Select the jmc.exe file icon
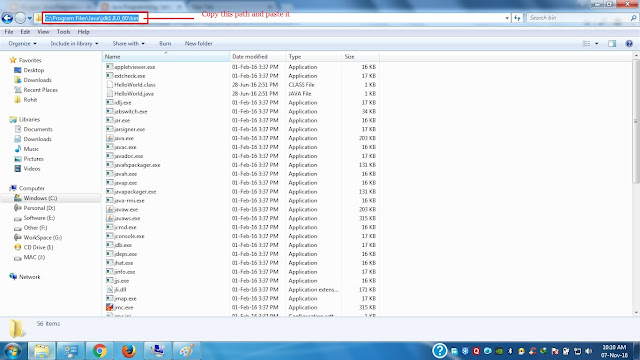640x360 pixels. coord(109,307)
